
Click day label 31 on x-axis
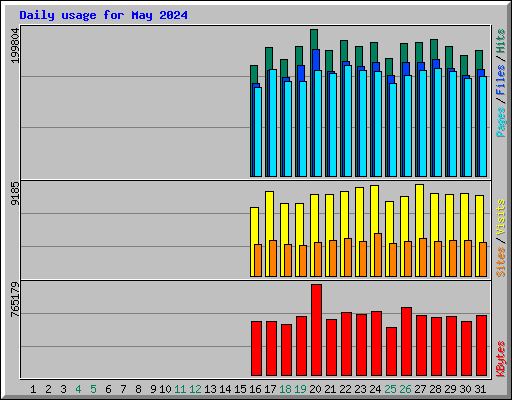pos(480,389)
